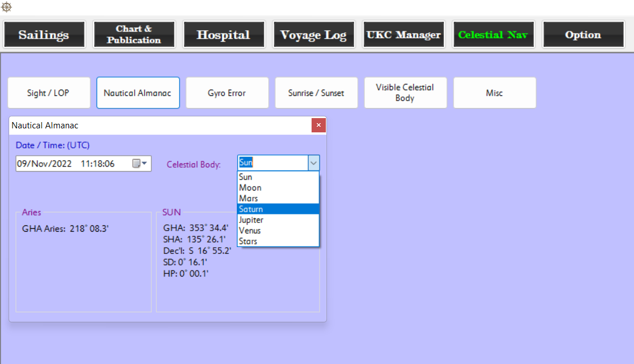Click the Sight / LOP button
The height and width of the screenshot is (364, 634).
pos(49,93)
